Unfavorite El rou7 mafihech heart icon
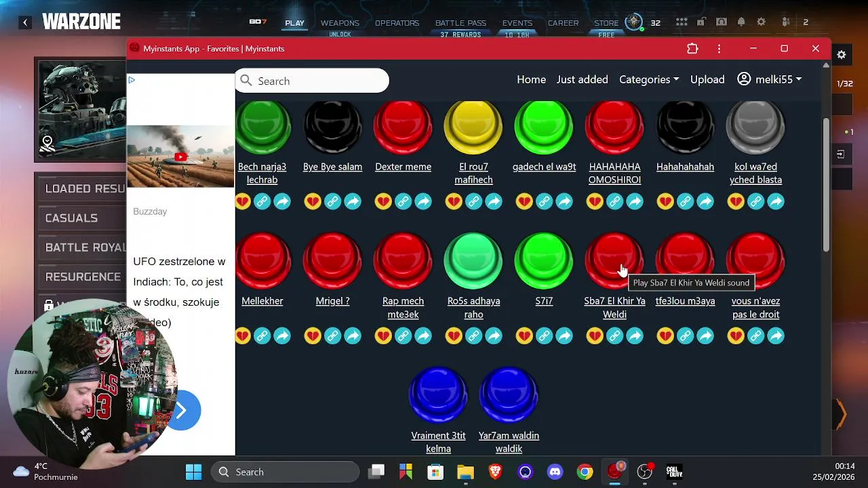Viewport: 868px width, 488px height. point(454,201)
